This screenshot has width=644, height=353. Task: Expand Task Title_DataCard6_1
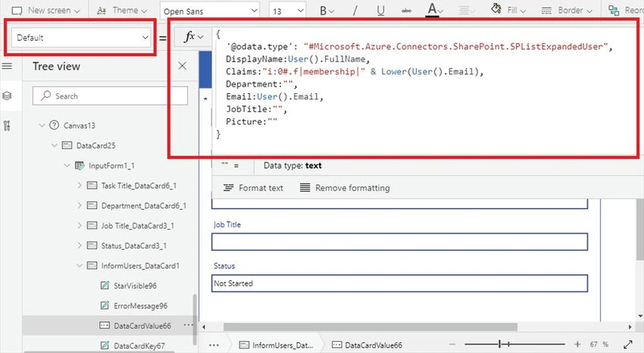coord(80,186)
